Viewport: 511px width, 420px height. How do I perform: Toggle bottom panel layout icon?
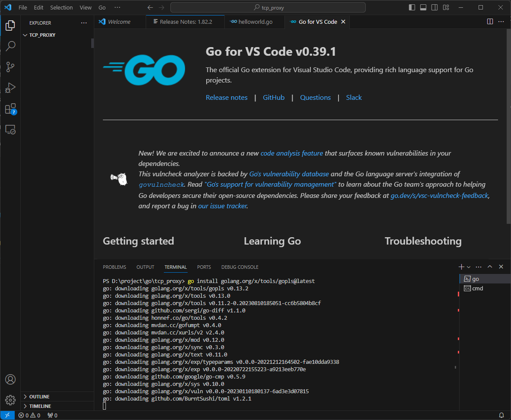point(423,7)
